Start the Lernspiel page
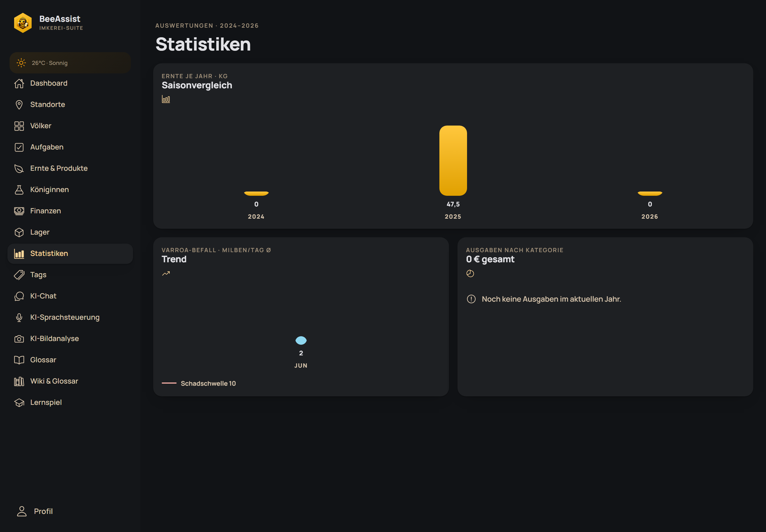Image resolution: width=766 pixels, height=532 pixels. (70, 403)
